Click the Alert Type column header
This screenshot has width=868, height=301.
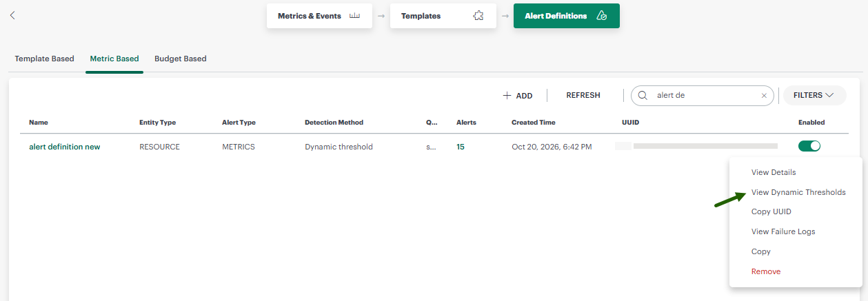[239, 123]
